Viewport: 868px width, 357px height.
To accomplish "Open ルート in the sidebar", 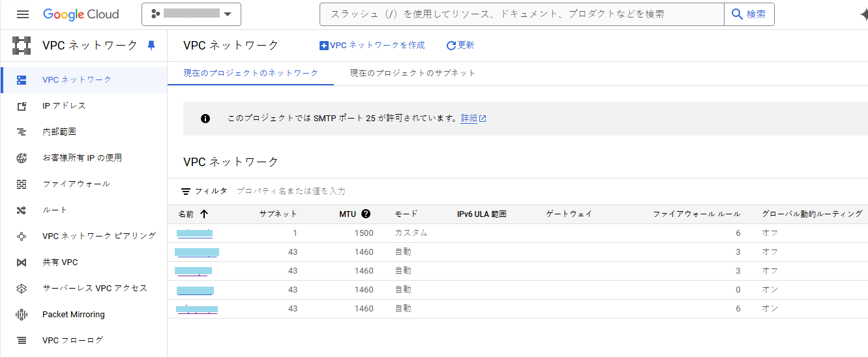I will click(x=55, y=210).
